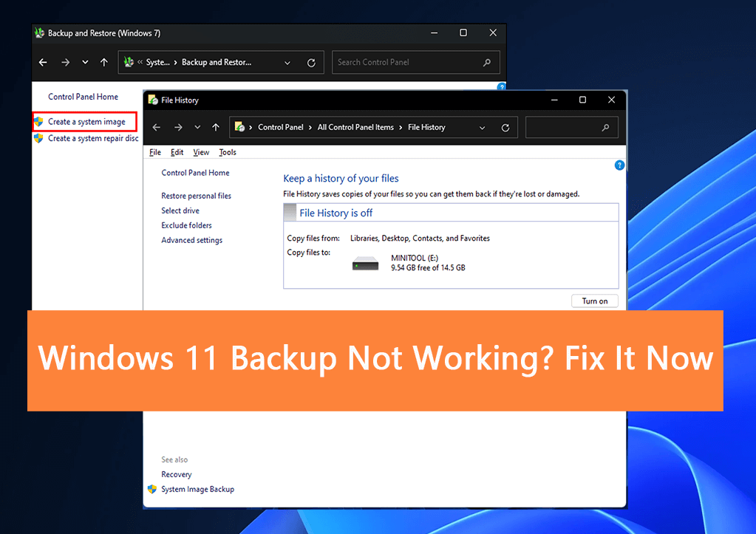The height and width of the screenshot is (534, 756).
Task: Refresh the Backup and Restore window
Action: pyautogui.click(x=311, y=63)
